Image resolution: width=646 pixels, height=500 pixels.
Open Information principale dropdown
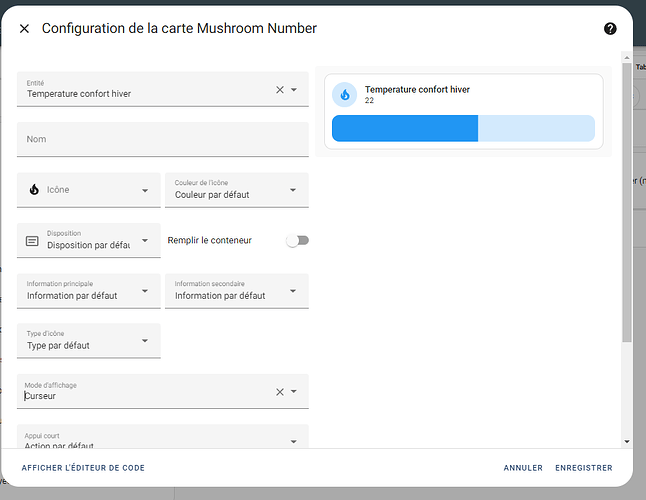click(89, 291)
